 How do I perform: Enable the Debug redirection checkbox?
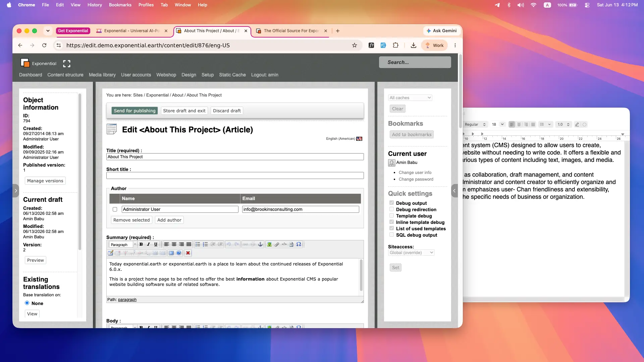[391, 209]
